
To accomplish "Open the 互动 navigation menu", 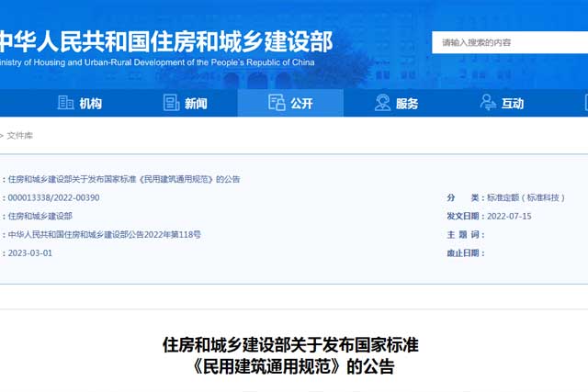I will click(x=503, y=103).
